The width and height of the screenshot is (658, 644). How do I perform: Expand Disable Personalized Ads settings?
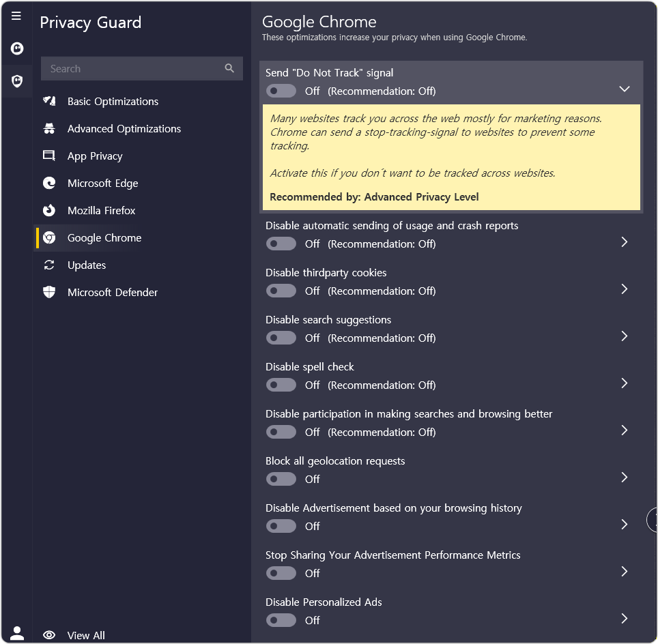(x=624, y=618)
